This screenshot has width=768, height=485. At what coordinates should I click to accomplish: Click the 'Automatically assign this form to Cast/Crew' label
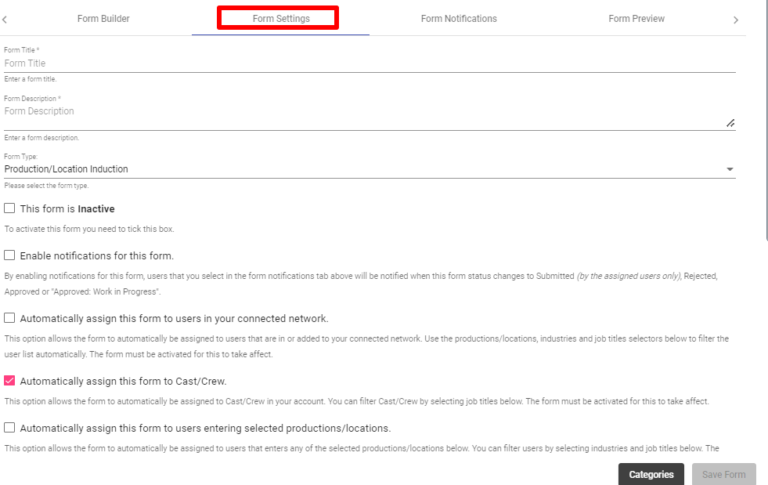tap(123, 381)
